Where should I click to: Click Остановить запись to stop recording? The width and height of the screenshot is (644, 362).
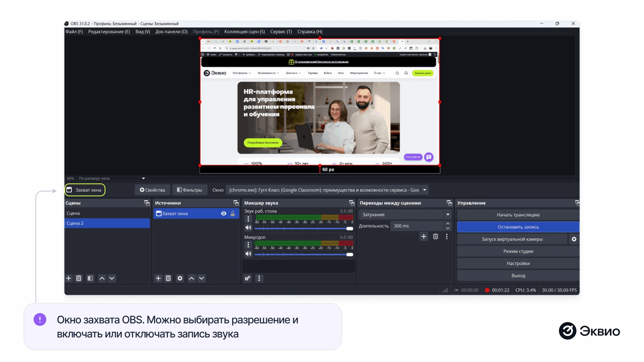(x=518, y=227)
